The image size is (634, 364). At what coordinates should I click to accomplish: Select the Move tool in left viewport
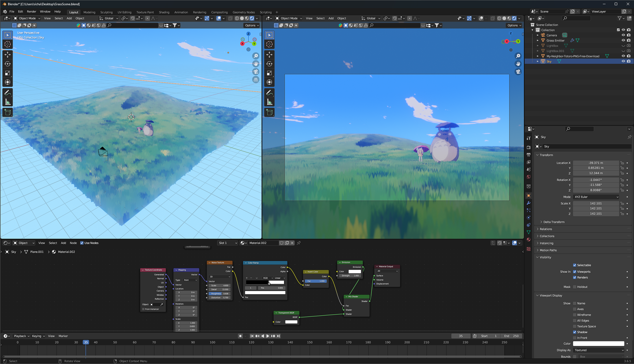coord(8,54)
